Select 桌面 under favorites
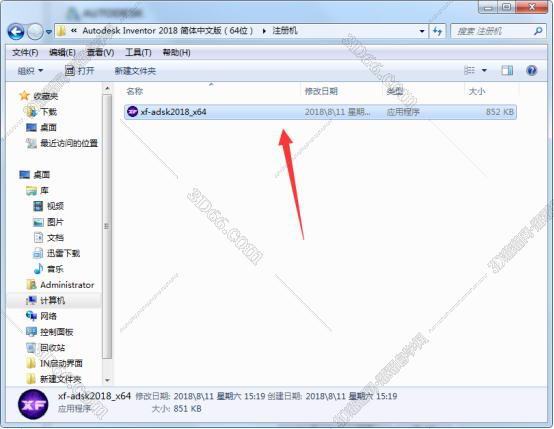The width and height of the screenshot is (554, 429). pos(49,127)
